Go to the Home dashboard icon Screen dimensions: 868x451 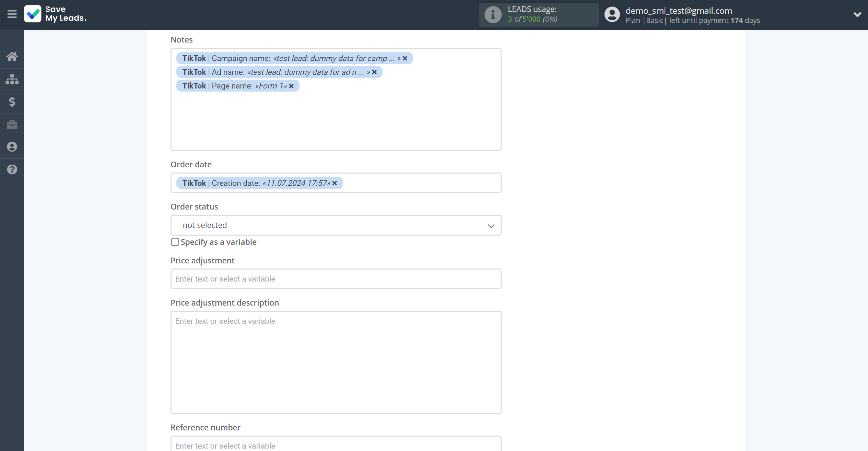pyautogui.click(x=12, y=56)
